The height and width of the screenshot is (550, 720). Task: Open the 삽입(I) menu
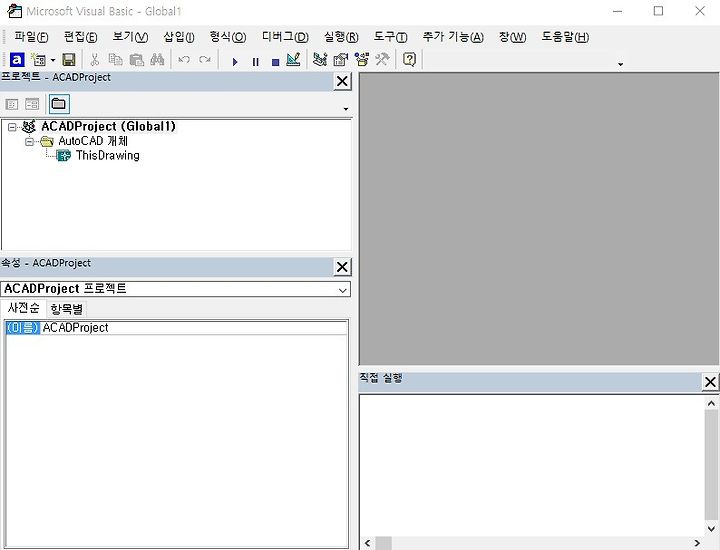pos(179,37)
